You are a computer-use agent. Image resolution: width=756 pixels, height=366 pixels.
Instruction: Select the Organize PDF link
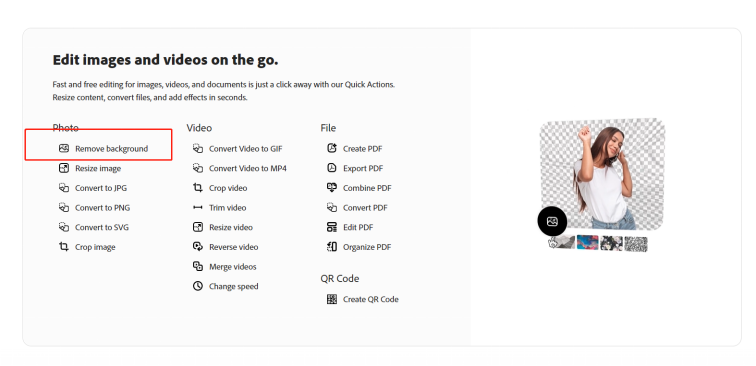click(367, 247)
